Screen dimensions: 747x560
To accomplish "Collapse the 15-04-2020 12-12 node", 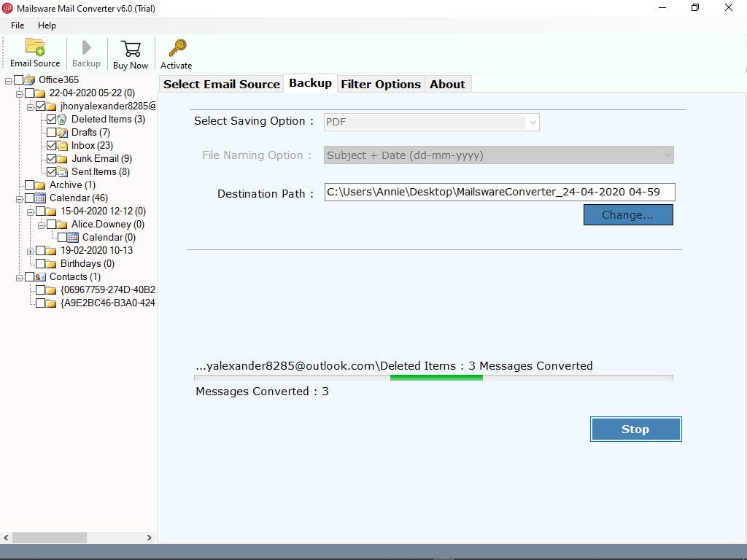I will 30,212.
